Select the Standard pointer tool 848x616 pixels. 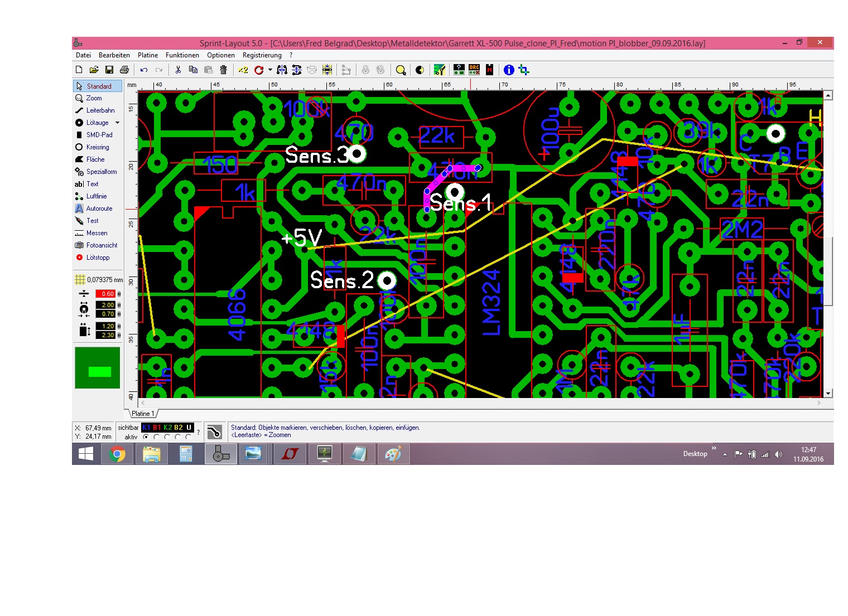point(98,86)
